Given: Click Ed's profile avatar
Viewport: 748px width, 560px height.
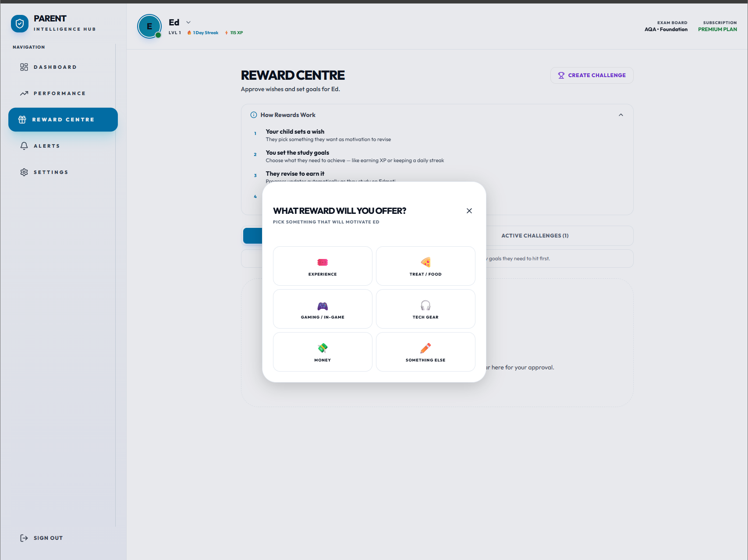Looking at the screenshot, I should 149,26.
